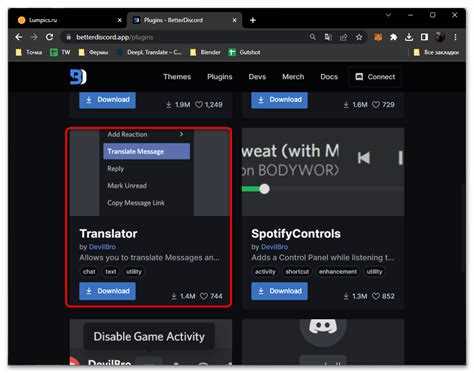Click the SpotifyControls preview thumbnail
The width and height of the screenshot is (474, 373).
tap(323, 172)
